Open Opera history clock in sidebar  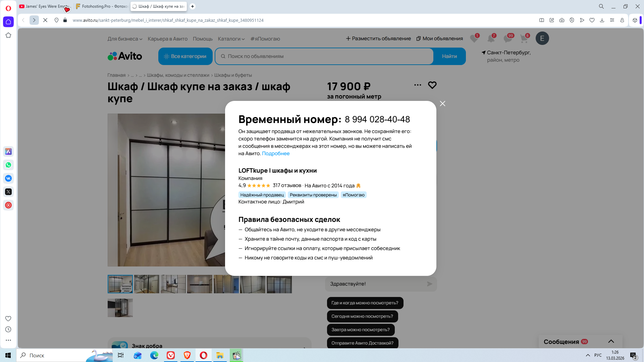8,329
